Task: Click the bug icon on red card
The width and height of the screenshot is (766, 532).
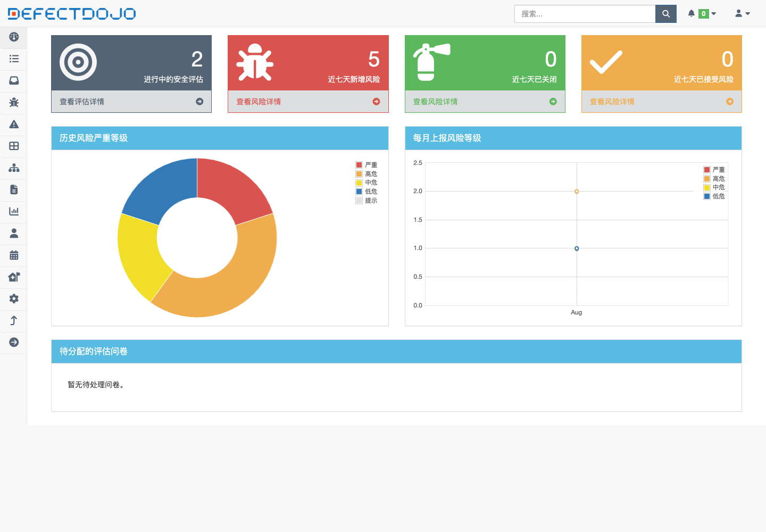Action: tap(255, 62)
